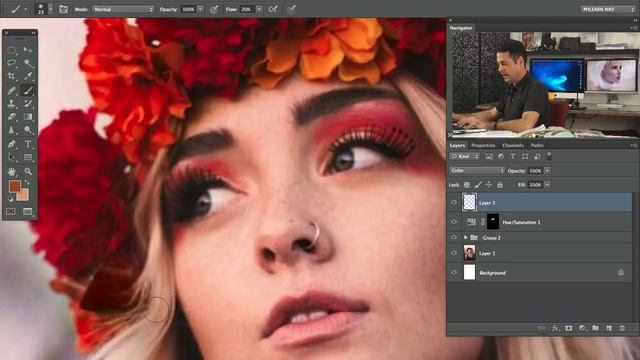
Task: Select the Type tool
Action: click(28, 144)
